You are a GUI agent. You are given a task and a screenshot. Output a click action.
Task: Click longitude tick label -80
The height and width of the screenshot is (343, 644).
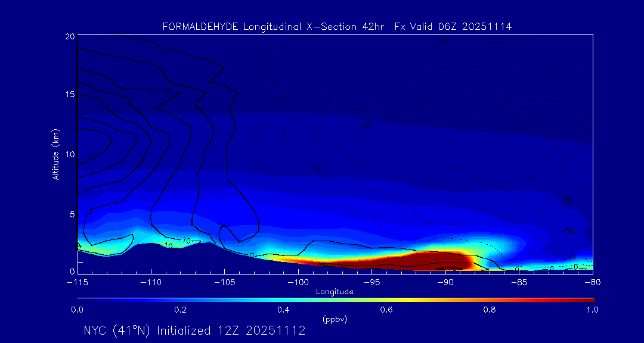pos(593,282)
